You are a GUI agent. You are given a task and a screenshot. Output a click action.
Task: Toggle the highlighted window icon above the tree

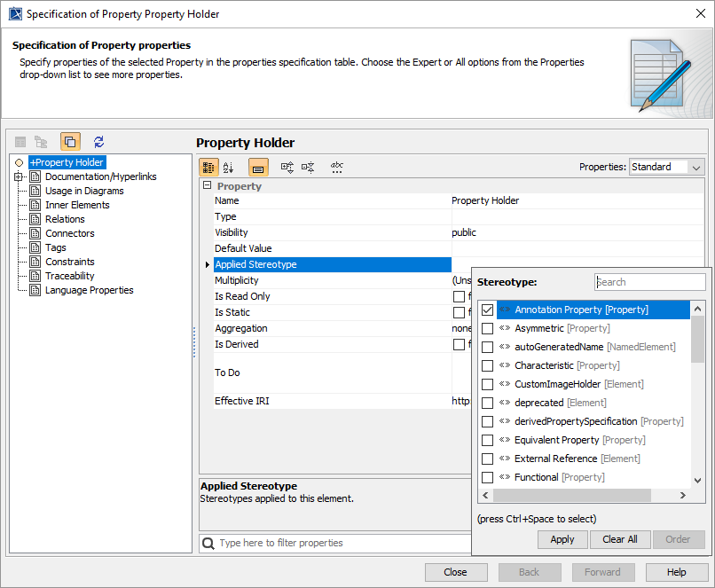[70, 142]
